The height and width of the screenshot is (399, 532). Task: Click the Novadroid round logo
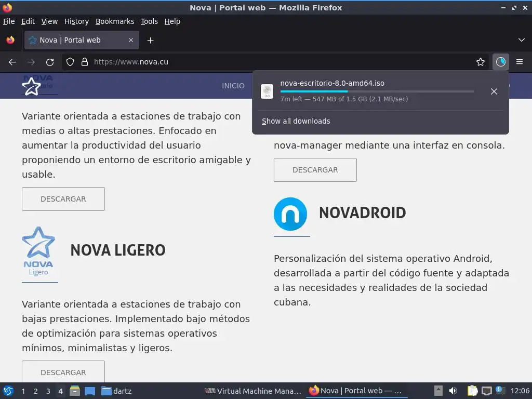point(290,214)
